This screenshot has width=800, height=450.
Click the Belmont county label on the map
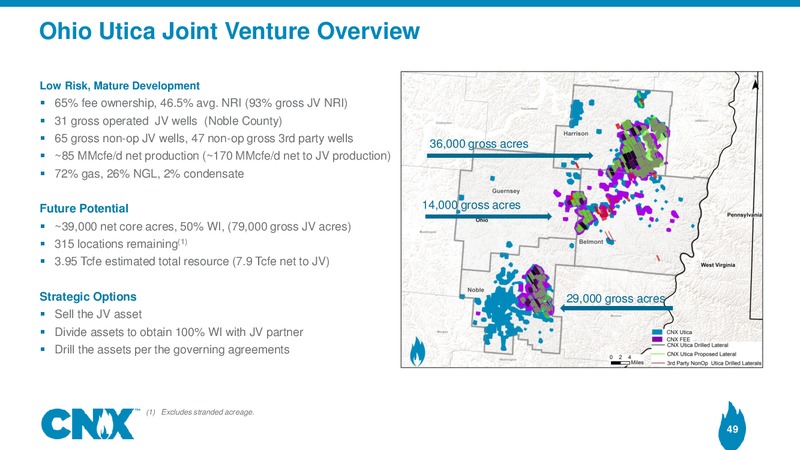(591, 241)
